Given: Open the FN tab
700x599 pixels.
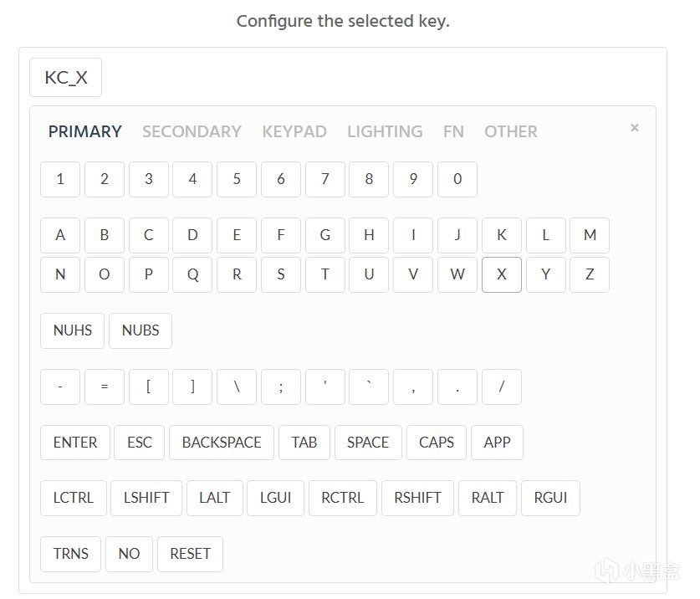Looking at the screenshot, I should [x=453, y=131].
